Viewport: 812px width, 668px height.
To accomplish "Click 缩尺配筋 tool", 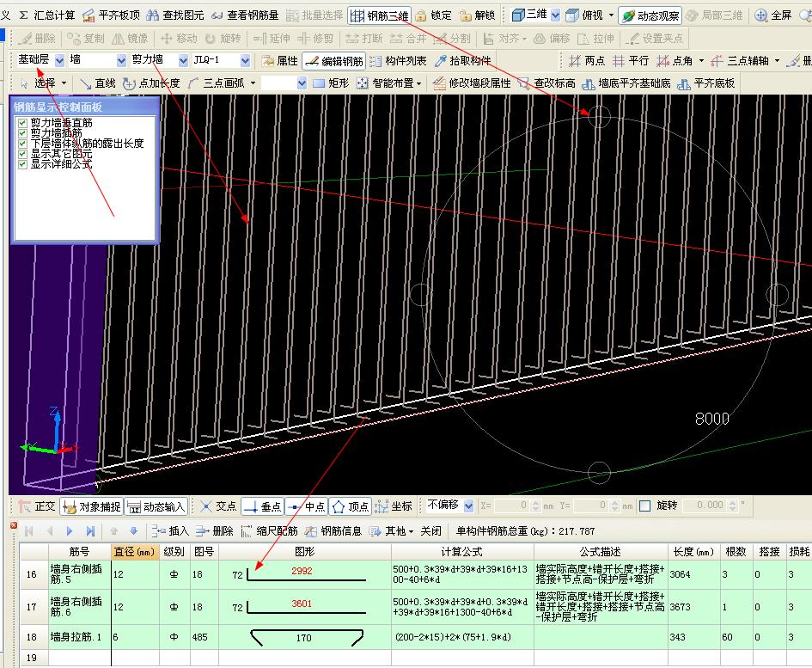I will coord(269,530).
